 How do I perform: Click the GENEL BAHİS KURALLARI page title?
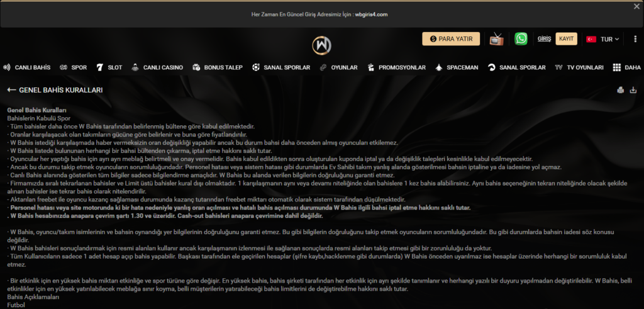pos(61,90)
